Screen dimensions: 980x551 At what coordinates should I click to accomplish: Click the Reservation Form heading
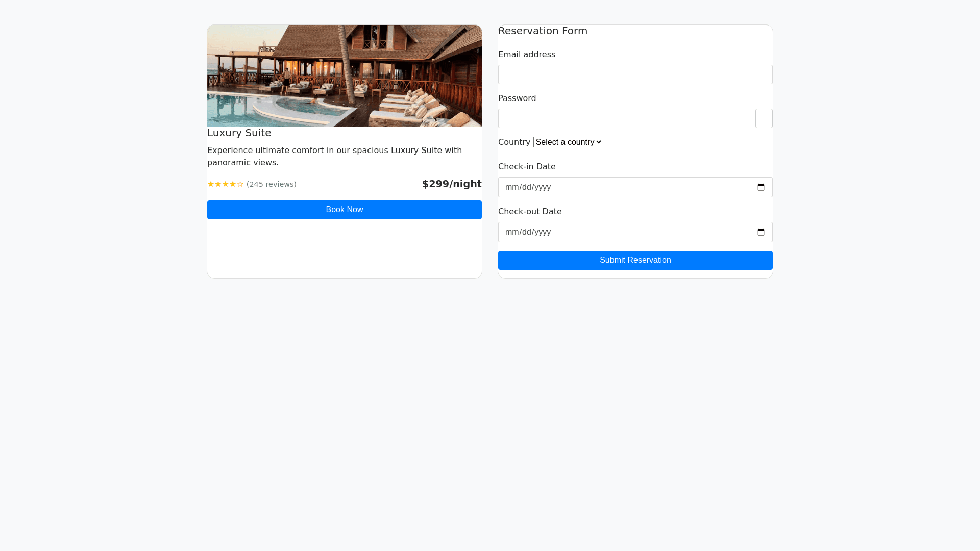[x=543, y=31]
